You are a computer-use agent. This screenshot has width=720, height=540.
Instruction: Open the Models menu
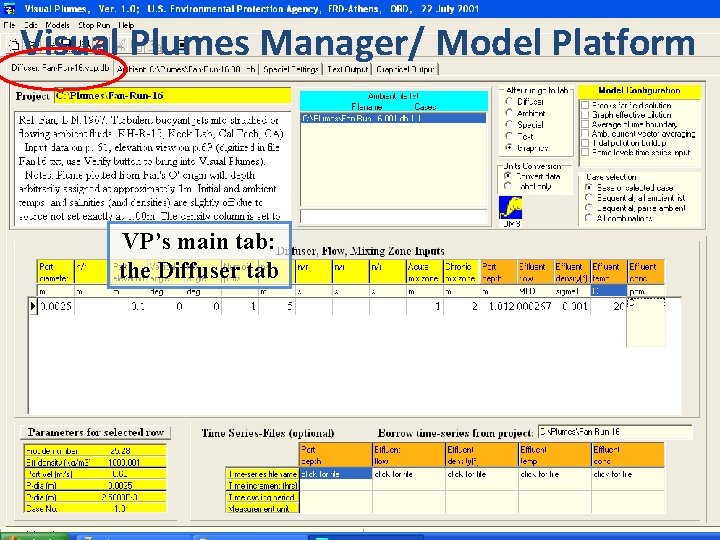click(57, 25)
